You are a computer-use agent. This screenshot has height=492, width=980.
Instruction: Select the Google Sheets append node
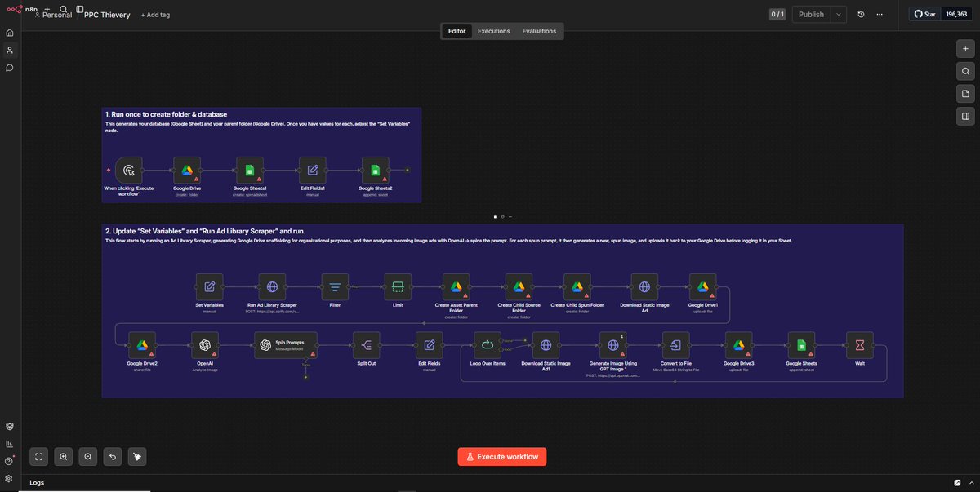(801, 344)
